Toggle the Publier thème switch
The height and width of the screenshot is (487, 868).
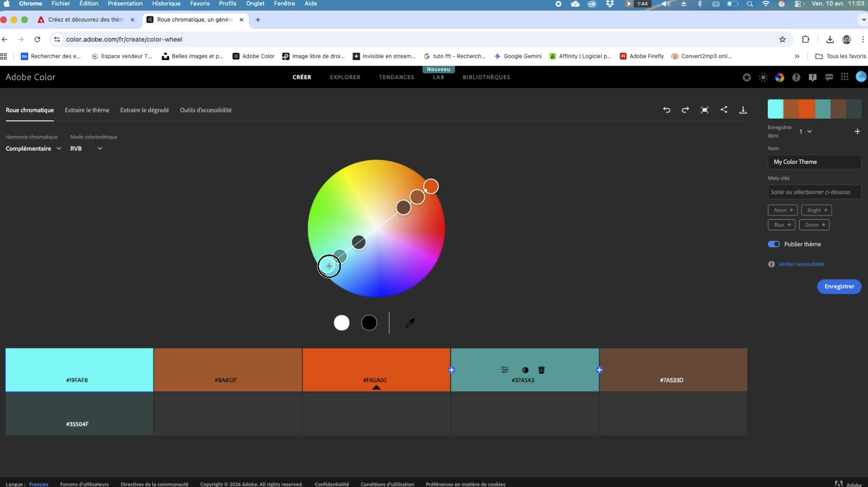click(774, 244)
